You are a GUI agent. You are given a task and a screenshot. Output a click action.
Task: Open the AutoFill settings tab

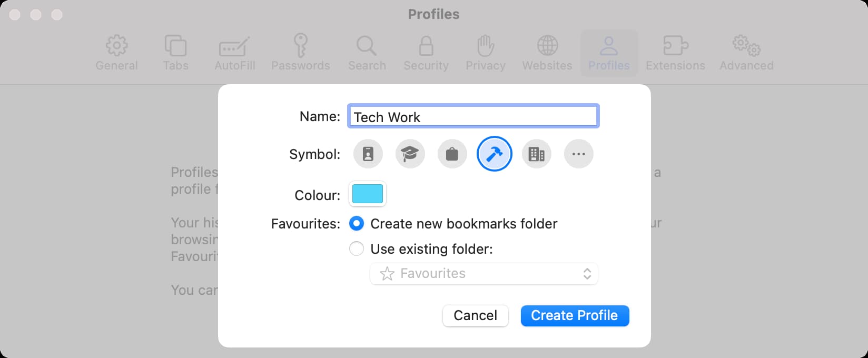point(234,53)
